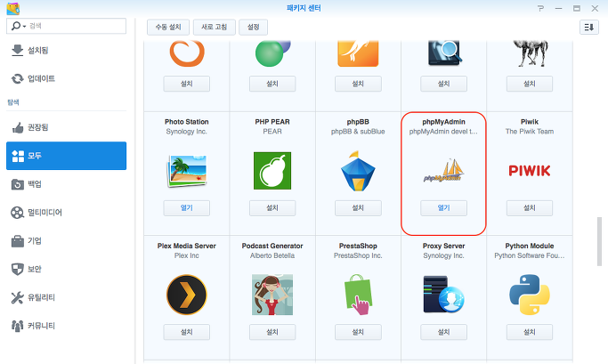
Task: Click the PHP PEAR green pear icon
Action: (x=272, y=171)
